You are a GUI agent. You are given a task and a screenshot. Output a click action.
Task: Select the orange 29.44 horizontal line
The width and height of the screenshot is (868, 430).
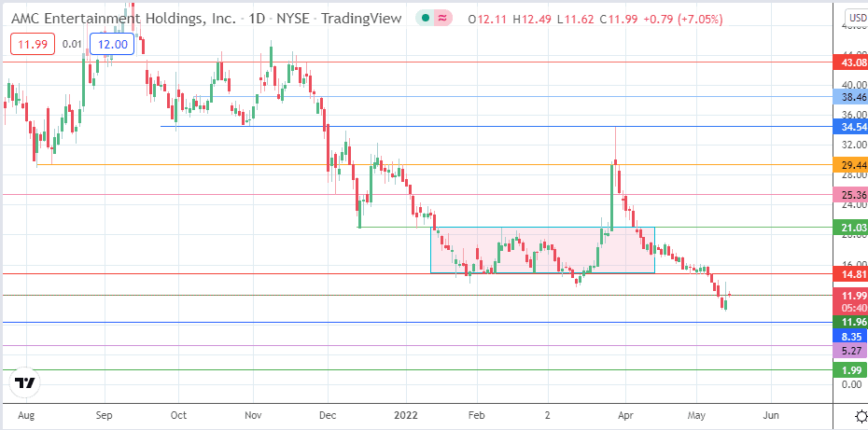coord(435,164)
